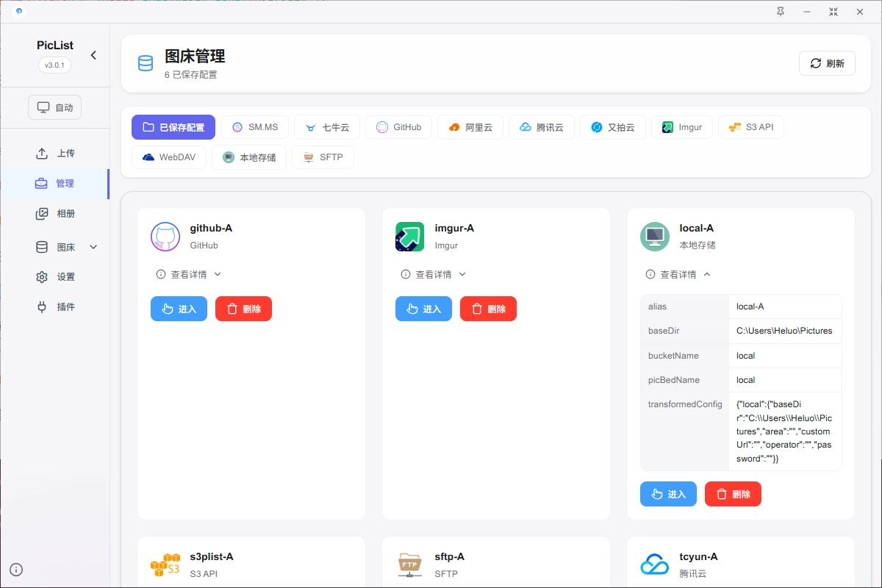Open the info icon at sidebar bottom
The height and width of the screenshot is (588, 882).
[16, 569]
